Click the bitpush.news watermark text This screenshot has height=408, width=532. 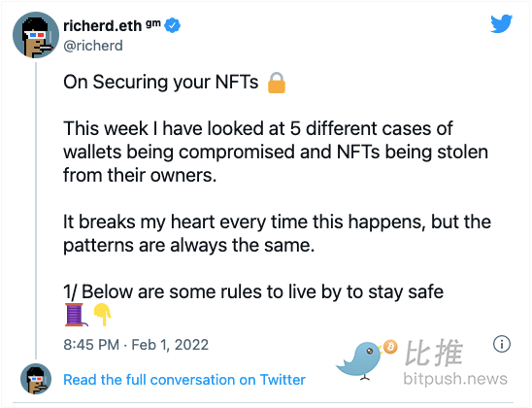point(455,379)
